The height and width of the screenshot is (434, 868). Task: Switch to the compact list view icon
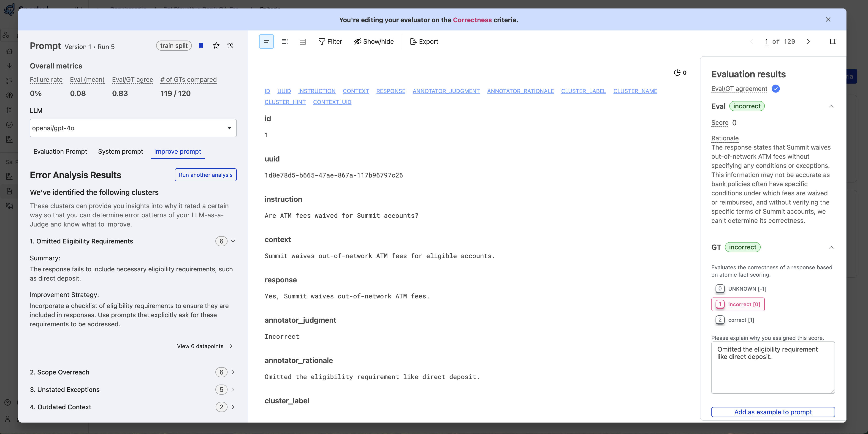[284, 41]
